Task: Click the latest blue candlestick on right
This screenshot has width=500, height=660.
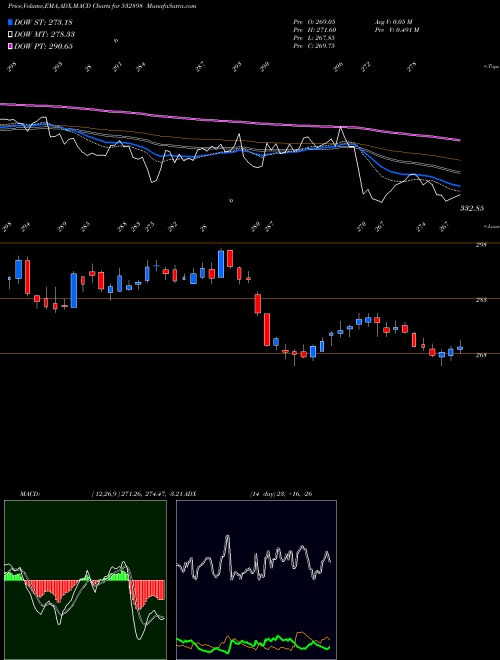Action: click(460, 348)
